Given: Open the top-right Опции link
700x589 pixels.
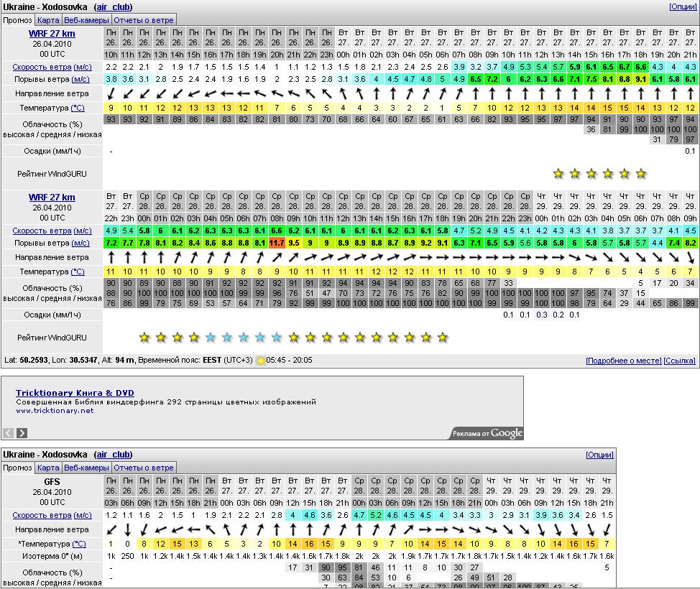Looking at the screenshot, I should click(683, 6).
